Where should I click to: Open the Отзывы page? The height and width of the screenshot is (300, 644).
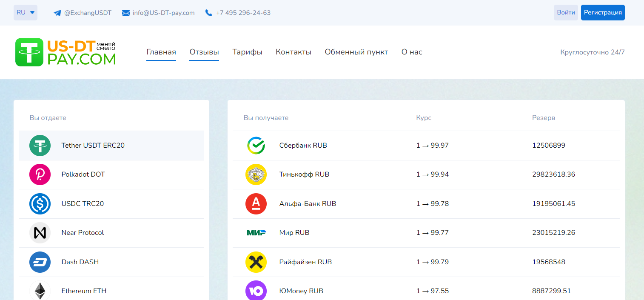[x=204, y=52]
